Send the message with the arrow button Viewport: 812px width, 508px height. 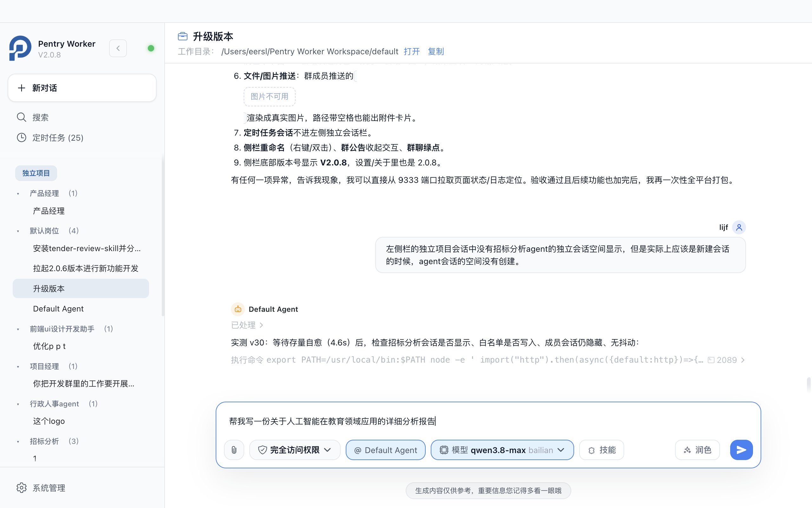click(x=741, y=450)
